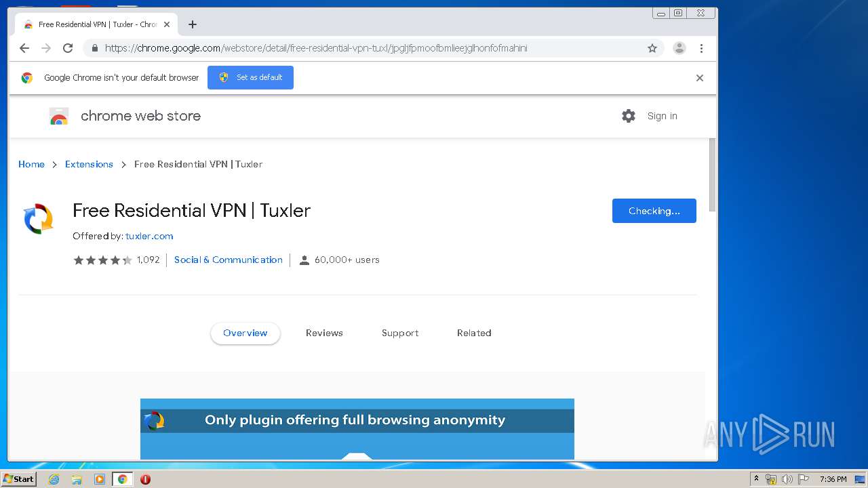Click the Sign in link
The image size is (868, 488).
point(662,116)
